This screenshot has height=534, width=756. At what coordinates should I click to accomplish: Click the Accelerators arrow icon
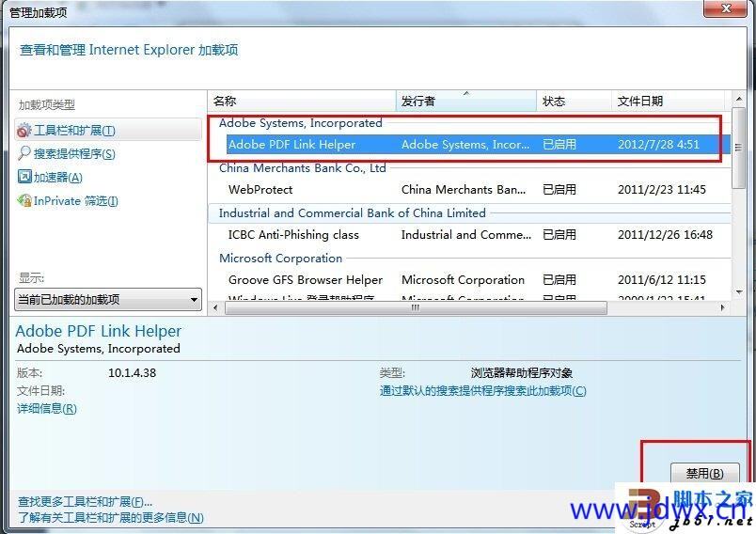point(24,177)
